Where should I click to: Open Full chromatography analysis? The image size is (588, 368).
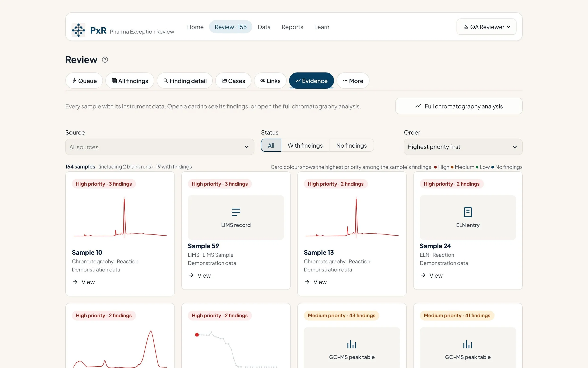coord(459,106)
